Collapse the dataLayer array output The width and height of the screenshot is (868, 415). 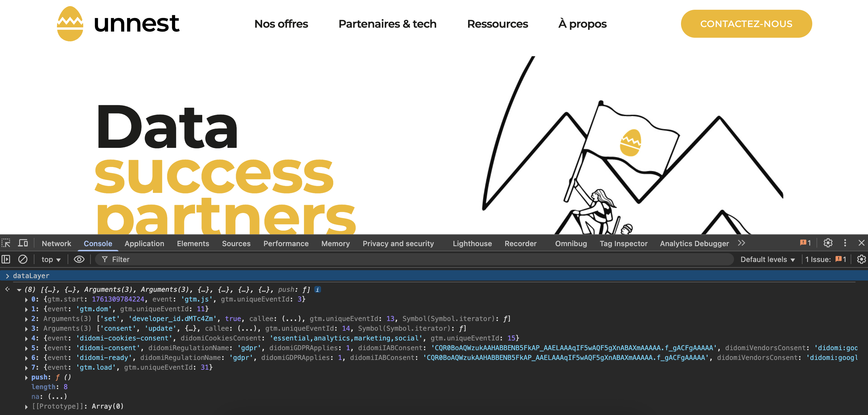(19, 290)
